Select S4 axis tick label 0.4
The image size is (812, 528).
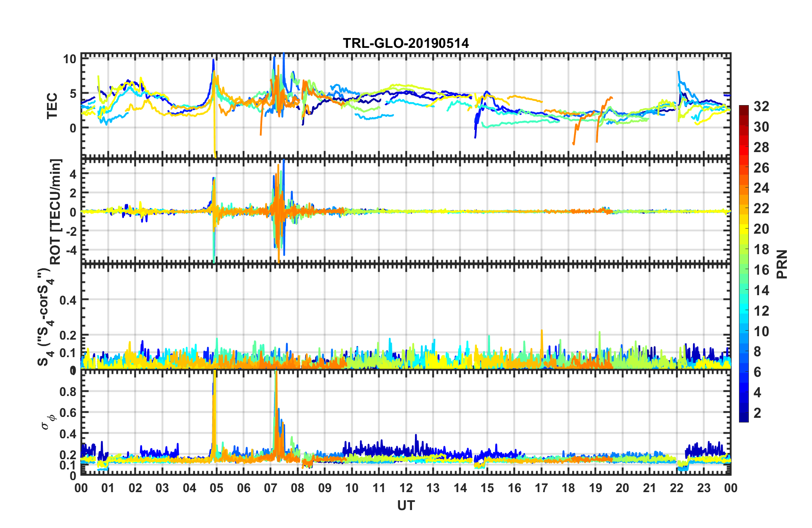(x=68, y=300)
